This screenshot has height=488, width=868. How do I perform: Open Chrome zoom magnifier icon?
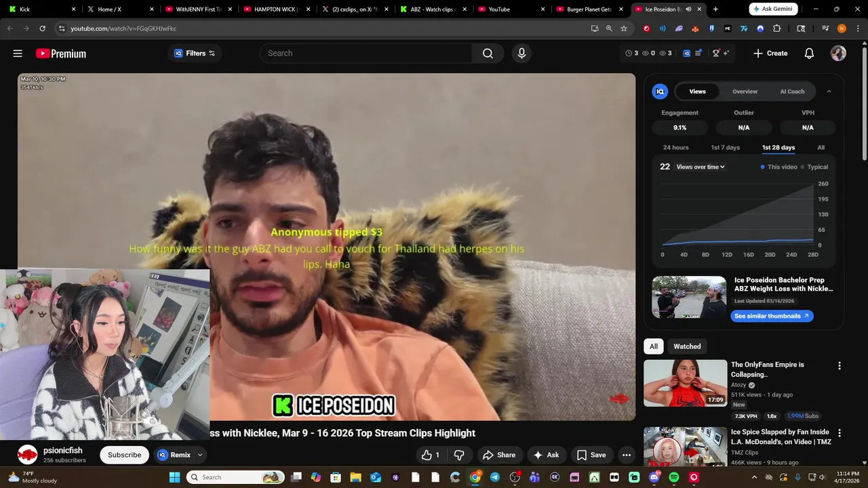(609, 28)
